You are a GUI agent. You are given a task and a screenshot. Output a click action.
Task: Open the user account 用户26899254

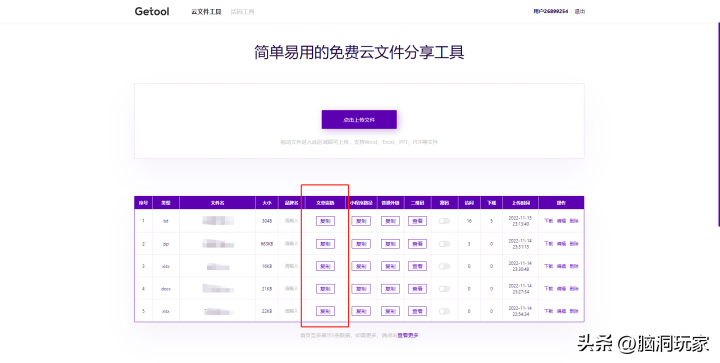(x=551, y=11)
